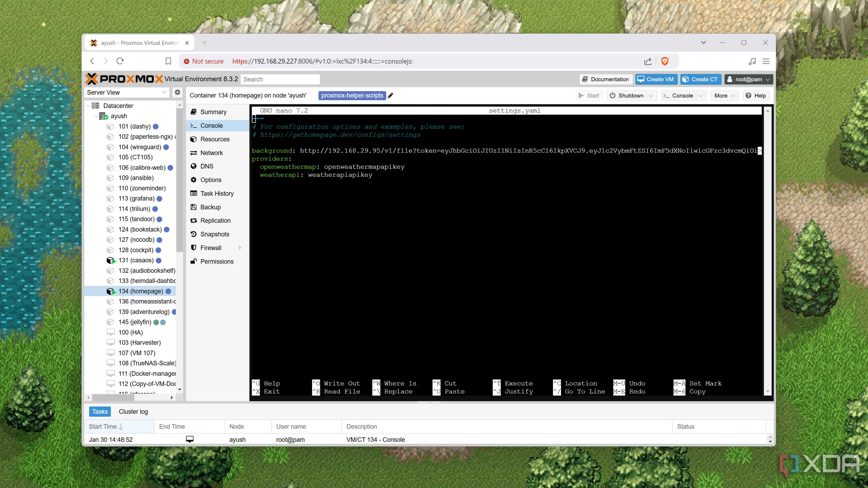Click Create CT button
This screenshot has width=868, height=488.
point(701,79)
